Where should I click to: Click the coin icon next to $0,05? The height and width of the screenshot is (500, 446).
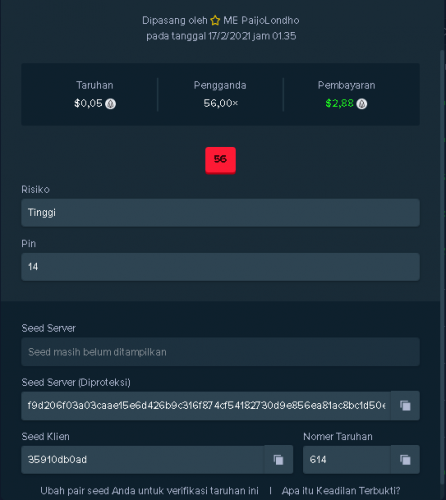point(110,104)
